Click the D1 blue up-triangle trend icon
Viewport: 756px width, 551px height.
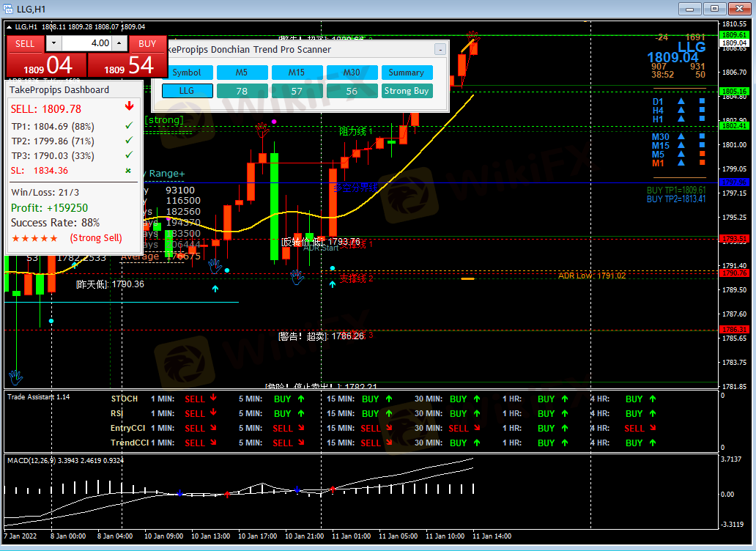681,101
